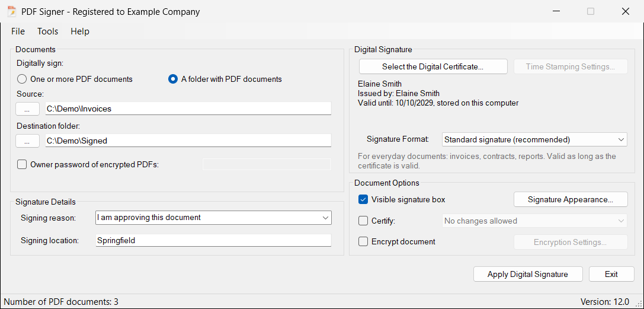Click the Source path field C:\Demo\Invoices
Viewport: 644px width, 309px height.
pyautogui.click(x=188, y=109)
